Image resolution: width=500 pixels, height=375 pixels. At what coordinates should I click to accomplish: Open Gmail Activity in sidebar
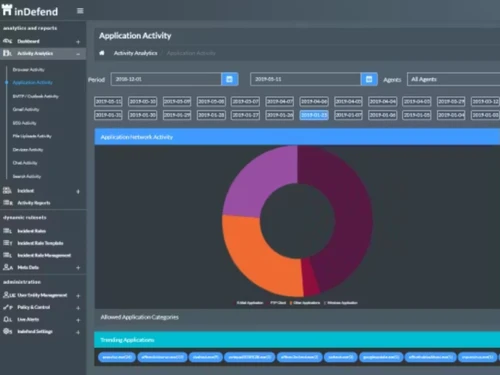(26, 109)
